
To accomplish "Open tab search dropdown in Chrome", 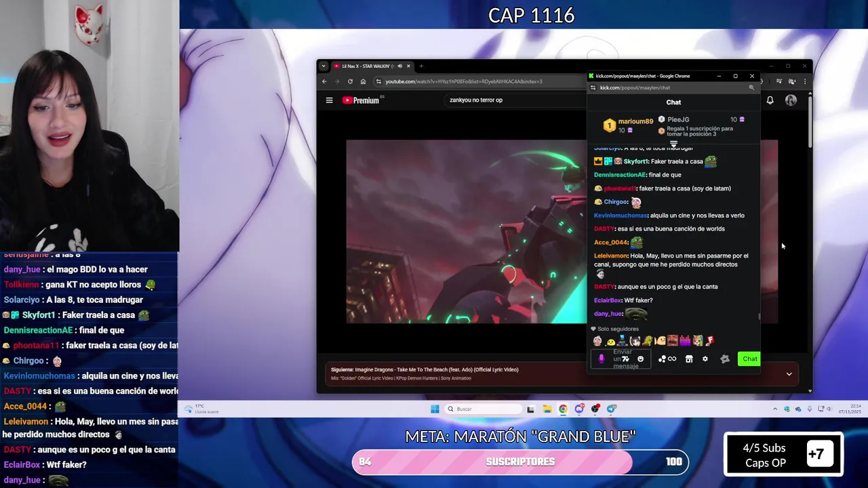I will [x=323, y=66].
